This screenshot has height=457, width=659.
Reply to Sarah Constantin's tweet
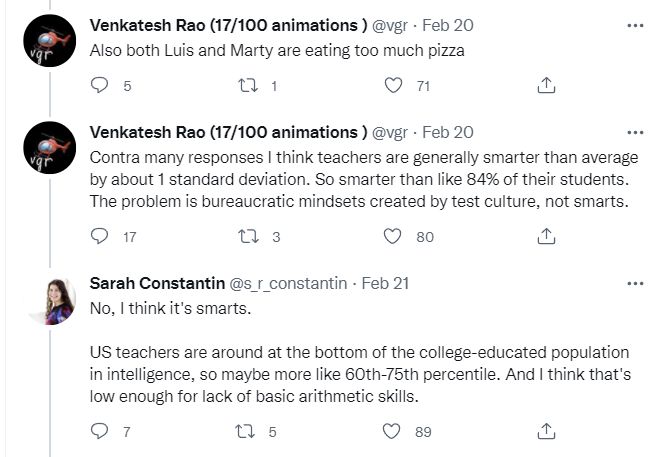tap(99, 431)
